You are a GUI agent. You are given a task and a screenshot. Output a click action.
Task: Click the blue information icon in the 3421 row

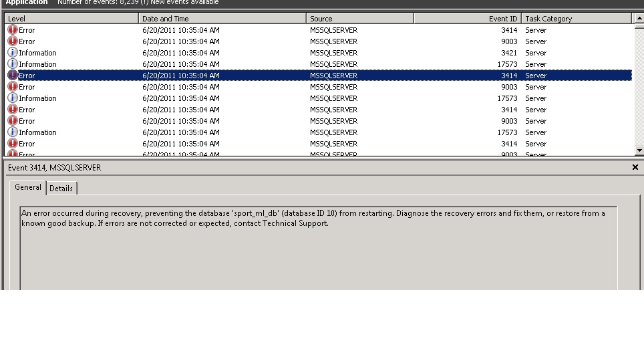pyautogui.click(x=13, y=53)
